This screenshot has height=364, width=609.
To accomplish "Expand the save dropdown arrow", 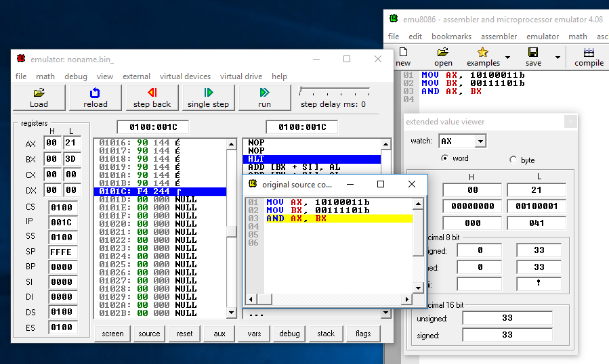I will point(556,58).
